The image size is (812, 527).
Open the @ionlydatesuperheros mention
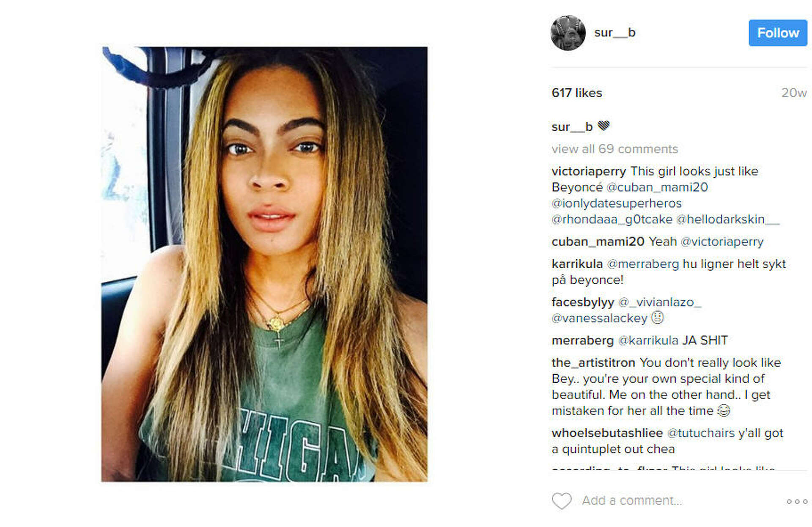click(617, 203)
